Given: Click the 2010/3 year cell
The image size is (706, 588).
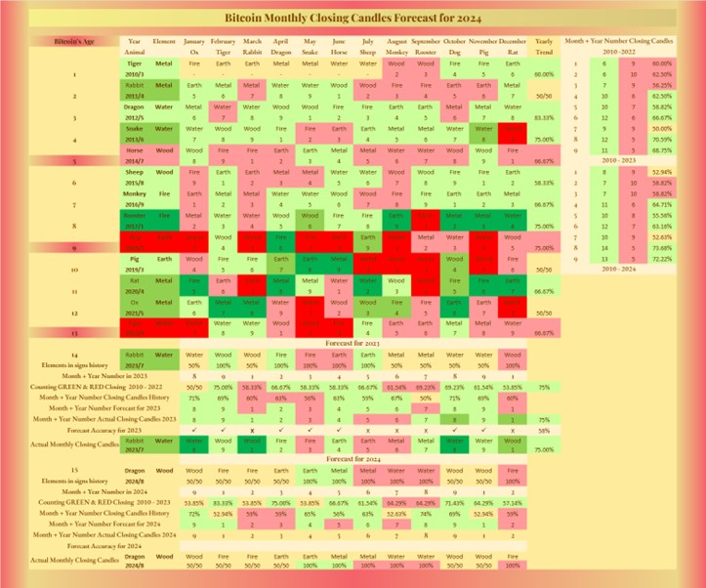Looking at the screenshot, I should pos(134,74).
